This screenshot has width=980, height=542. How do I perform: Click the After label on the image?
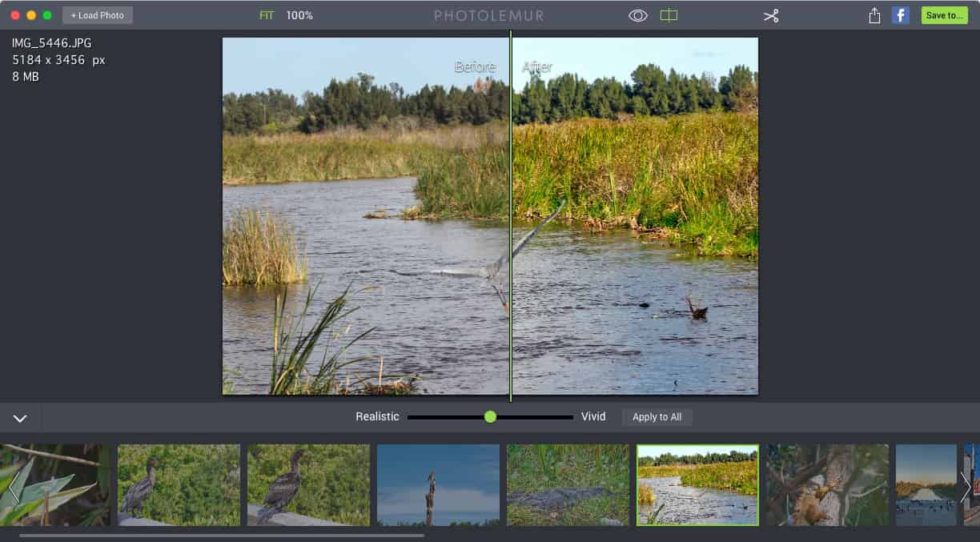537,66
